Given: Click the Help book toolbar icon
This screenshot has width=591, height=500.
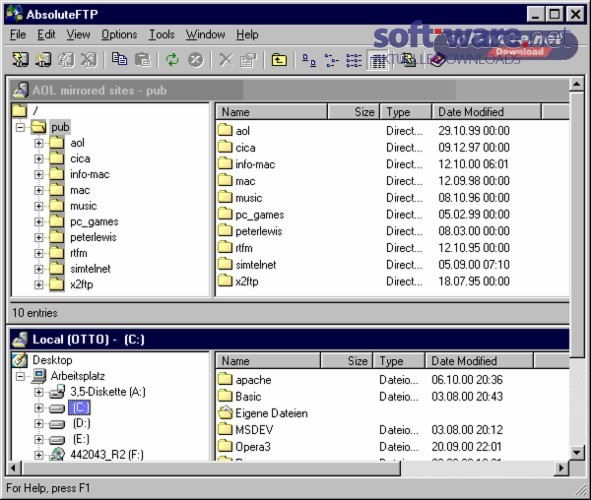Looking at the screenshot, I should coord(437,60).
